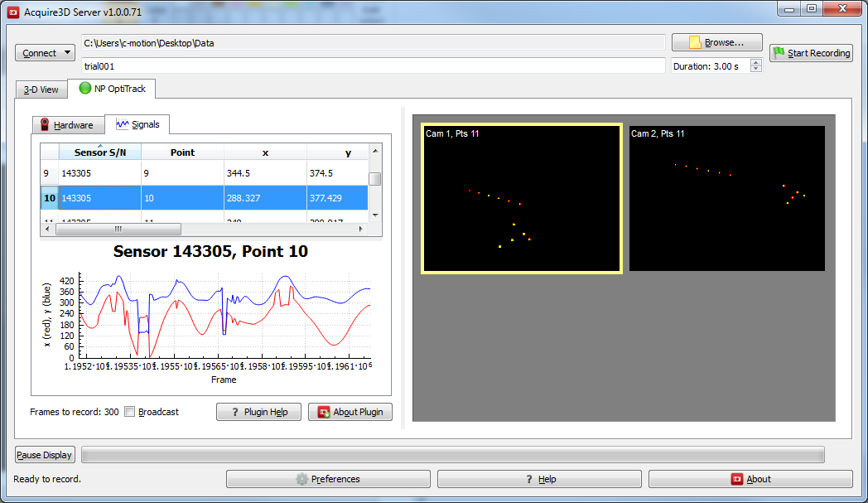Image resolution: width=868 pixels, height=503 pixels.
Task: Click the folder icon on Browse button
Action: pyautogui.click(x=695, y=42)
